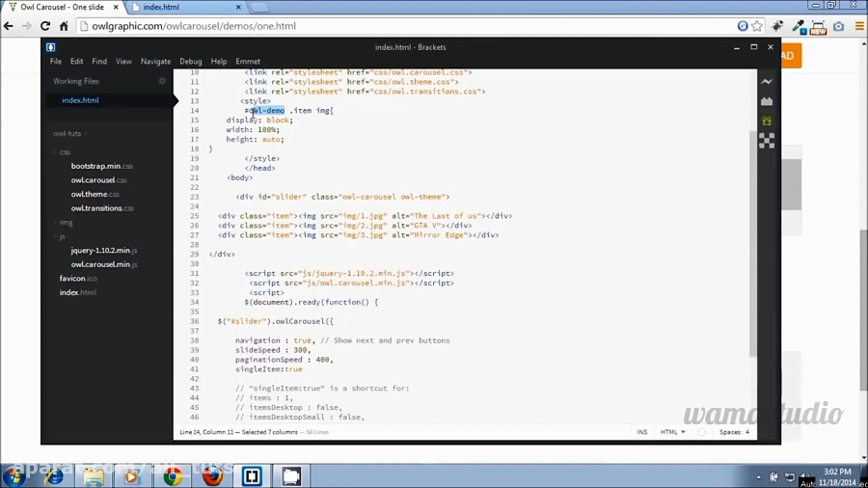Open the HTML language dropdown
Image resolution: width=868 pixels, height=488 pixels.
(672, 432)
